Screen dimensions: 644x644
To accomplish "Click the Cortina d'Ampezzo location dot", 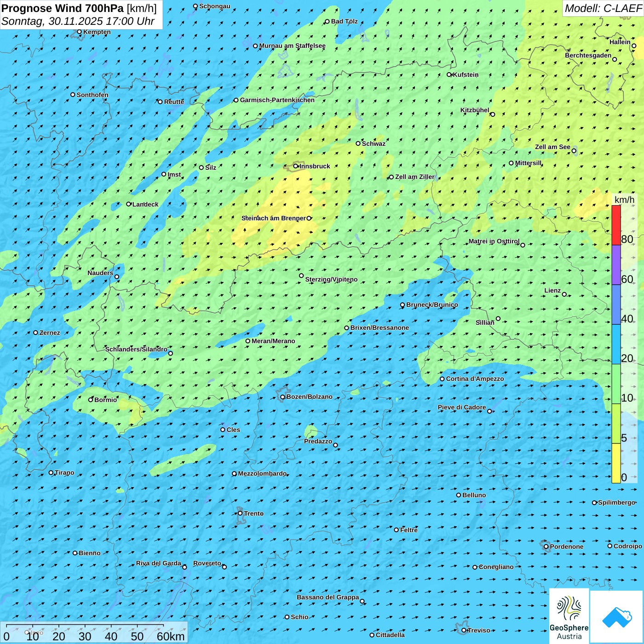I will pos(442,379).
